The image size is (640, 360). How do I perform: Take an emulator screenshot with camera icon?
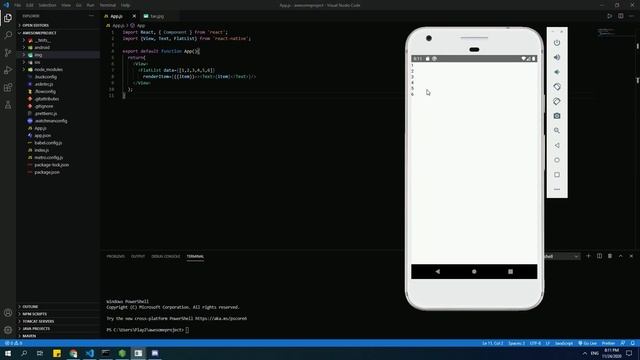[x=557, y=116]
